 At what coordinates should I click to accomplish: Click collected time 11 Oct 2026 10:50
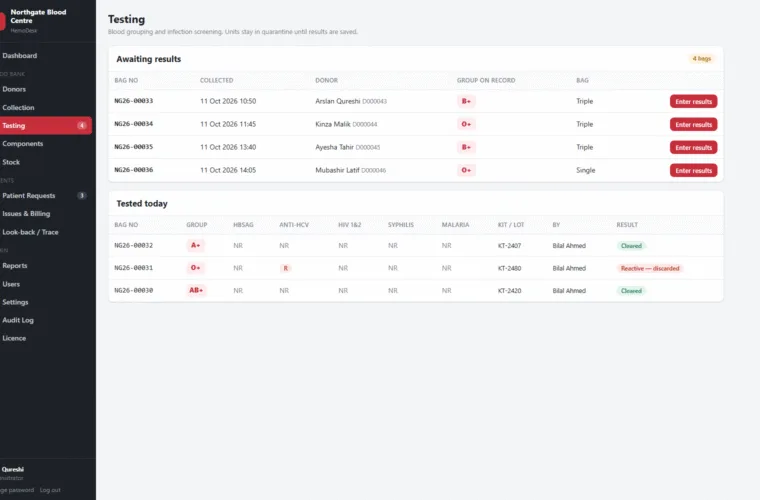(x=228, y=101)
